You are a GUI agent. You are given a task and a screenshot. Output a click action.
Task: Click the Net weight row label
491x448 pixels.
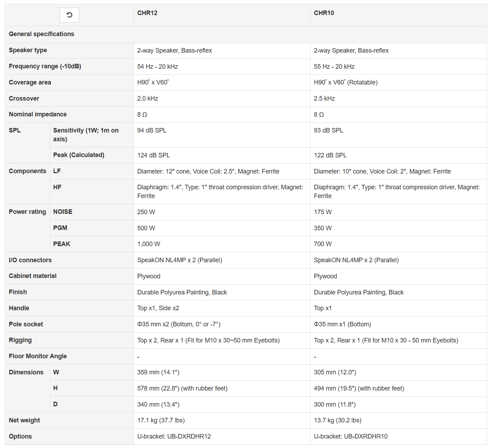(x=24, y=420)
